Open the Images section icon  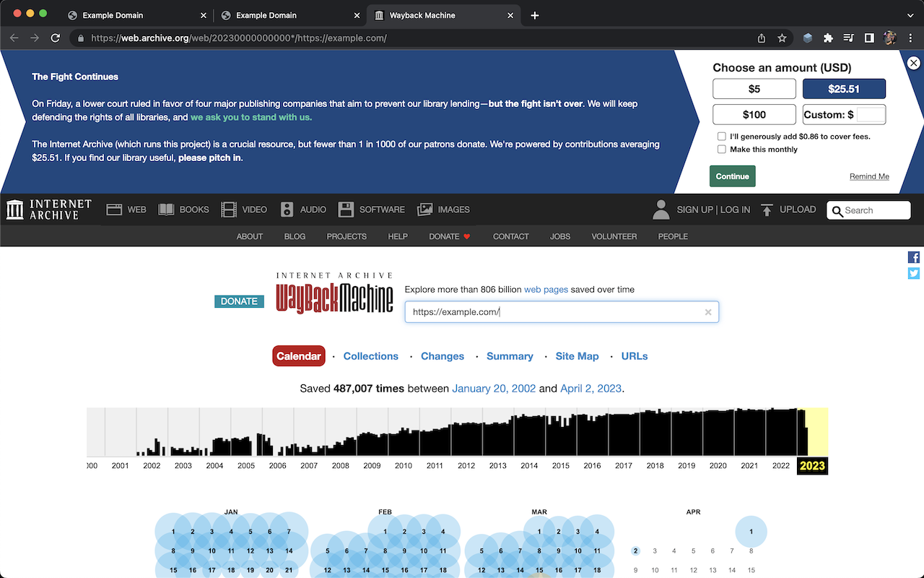tap(424, 210)
